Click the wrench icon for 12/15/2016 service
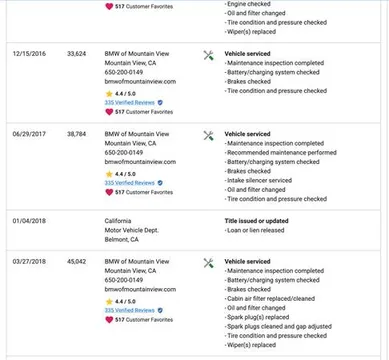Image resolution: width=389 pixels, height=360 pixels. coord(209,55)
